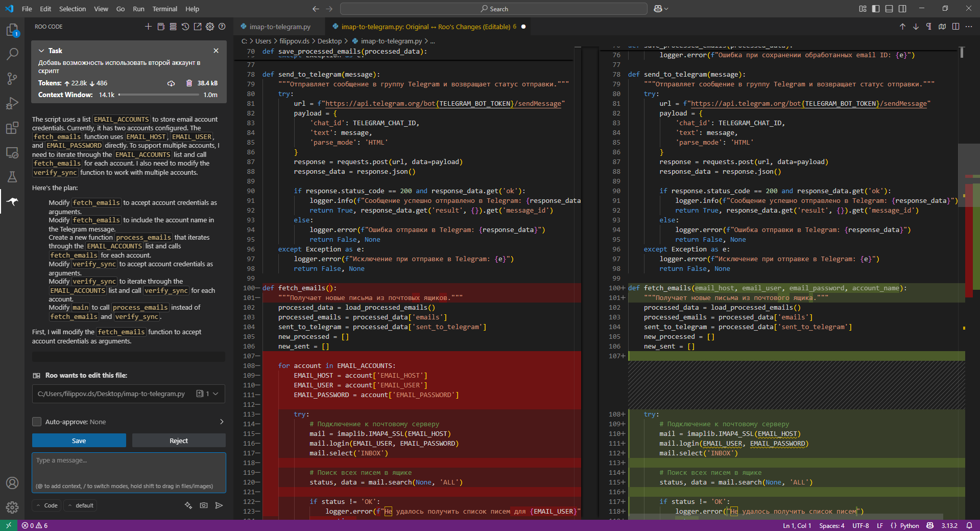Switch to imap-to-telegram.py tab

click(280, 27)
